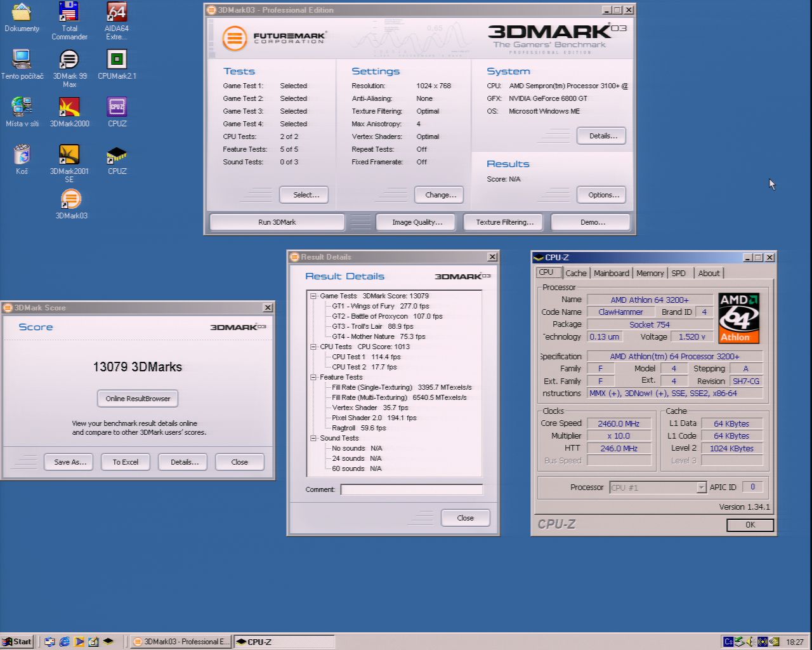The height and width of the screenshot is (650, 812).
Task: Open the Memory tab in CPU-Z
Action: pos(650,273)
